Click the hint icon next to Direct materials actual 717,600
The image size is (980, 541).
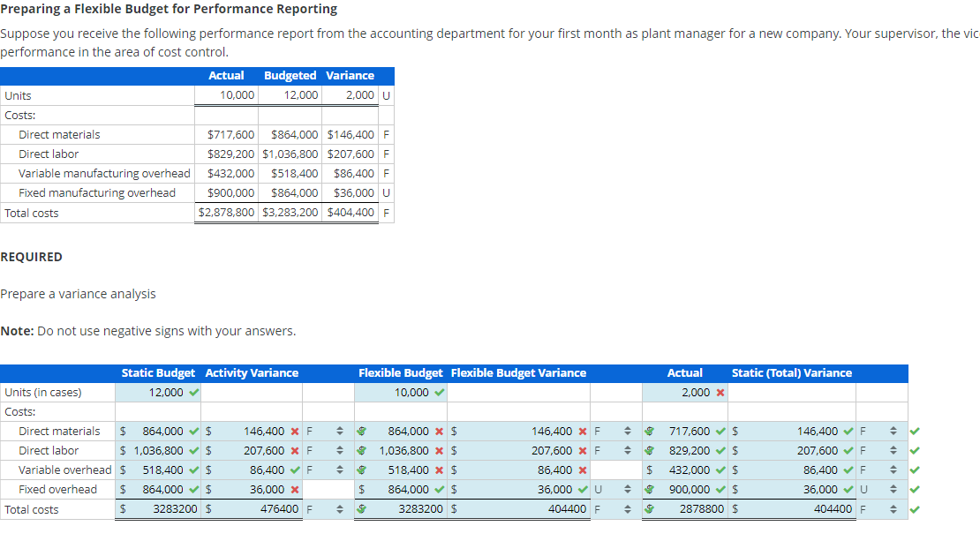650,431
